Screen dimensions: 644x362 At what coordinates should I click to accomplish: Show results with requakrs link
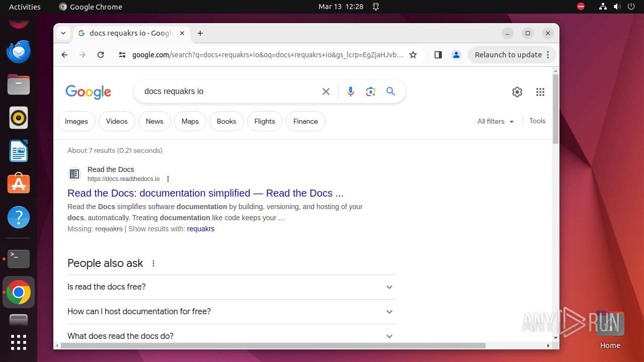click(201, 229)
